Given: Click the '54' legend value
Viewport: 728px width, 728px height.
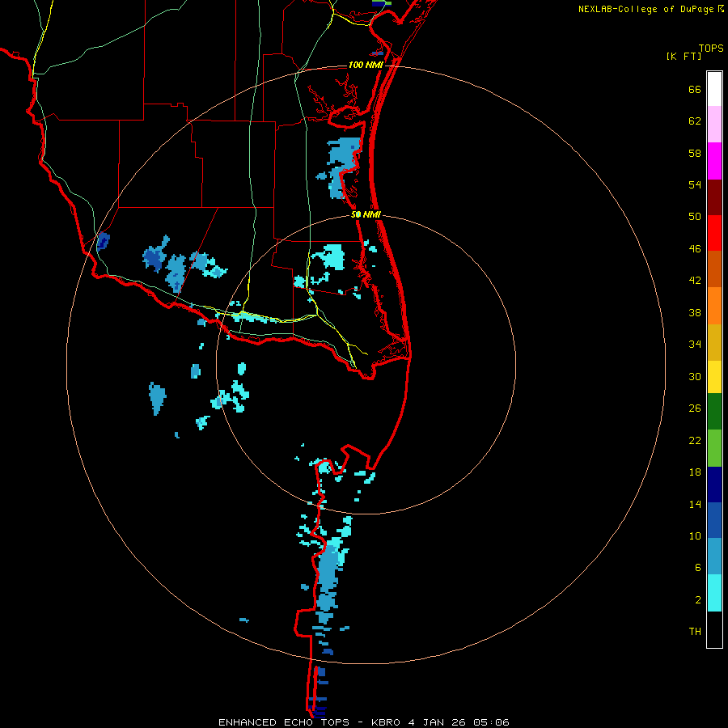Looking at the screenshot, I should point(695,184).
